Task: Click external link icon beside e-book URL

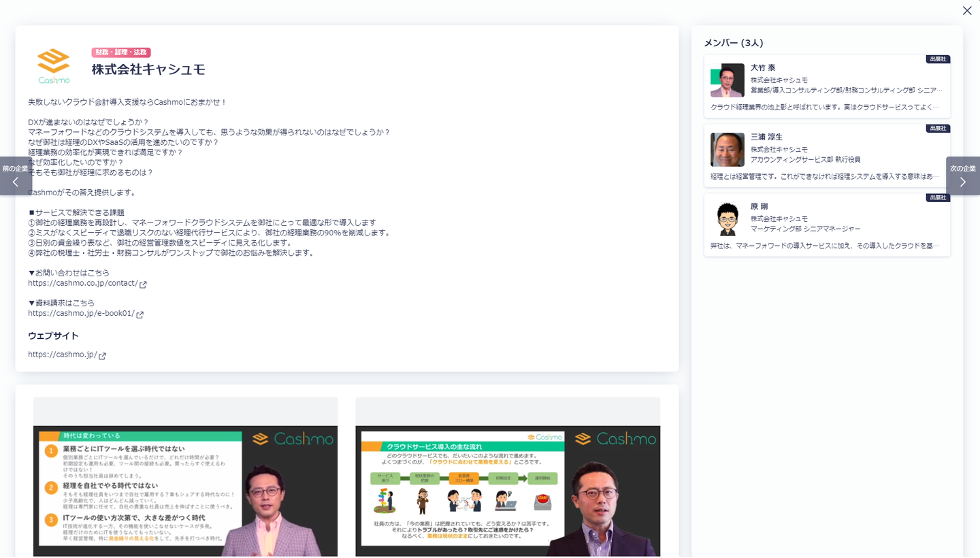Action: click(x=140, y=314)
